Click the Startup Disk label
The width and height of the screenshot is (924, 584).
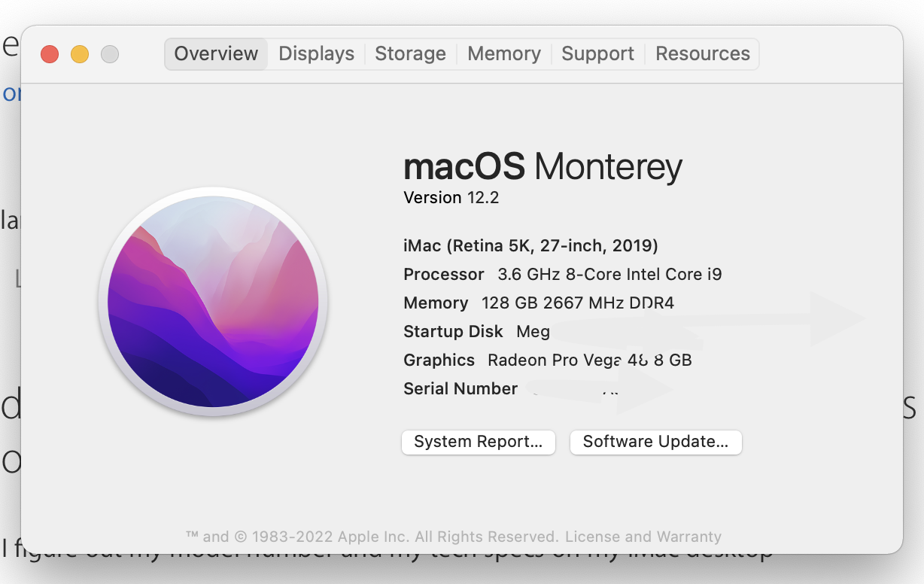(x=453, y=331)
